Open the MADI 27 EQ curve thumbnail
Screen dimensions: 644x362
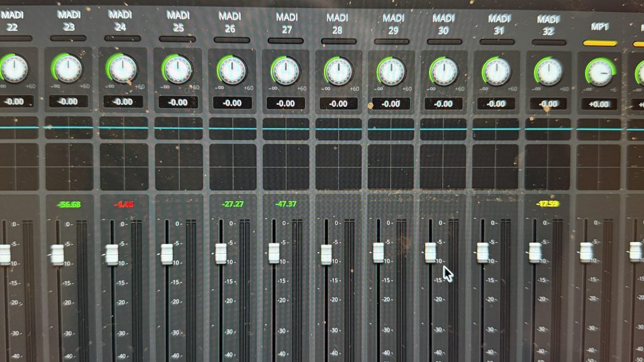[x=286, y=128]
